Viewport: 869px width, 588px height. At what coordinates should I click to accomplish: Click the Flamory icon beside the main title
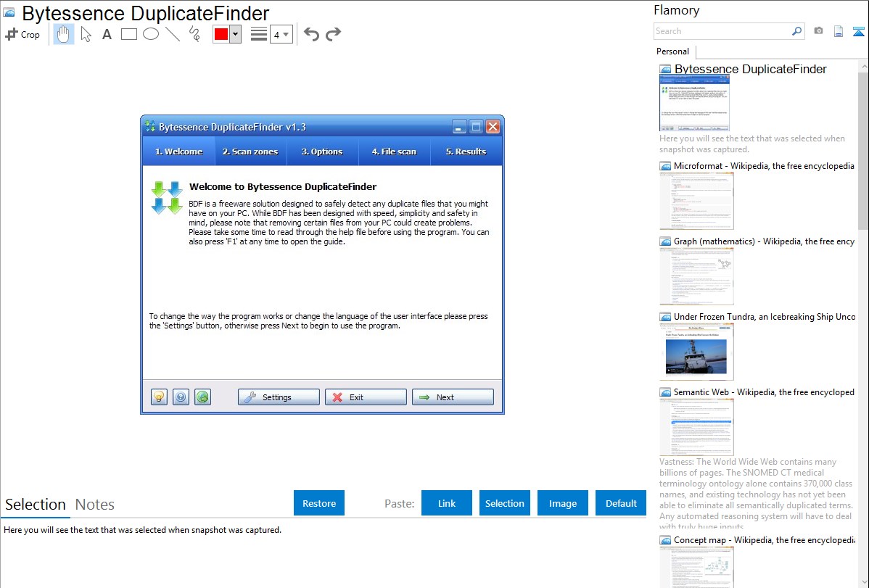coord(9,12)
